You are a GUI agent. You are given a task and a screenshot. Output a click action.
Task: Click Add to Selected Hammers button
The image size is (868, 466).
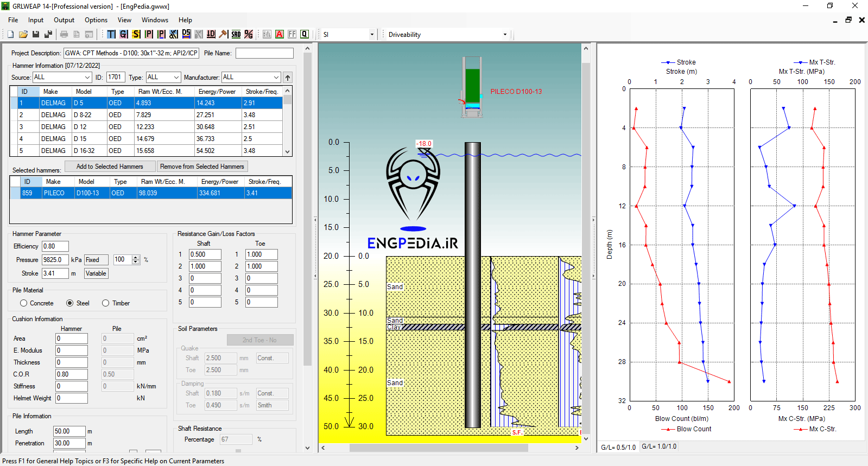point(110,167)
